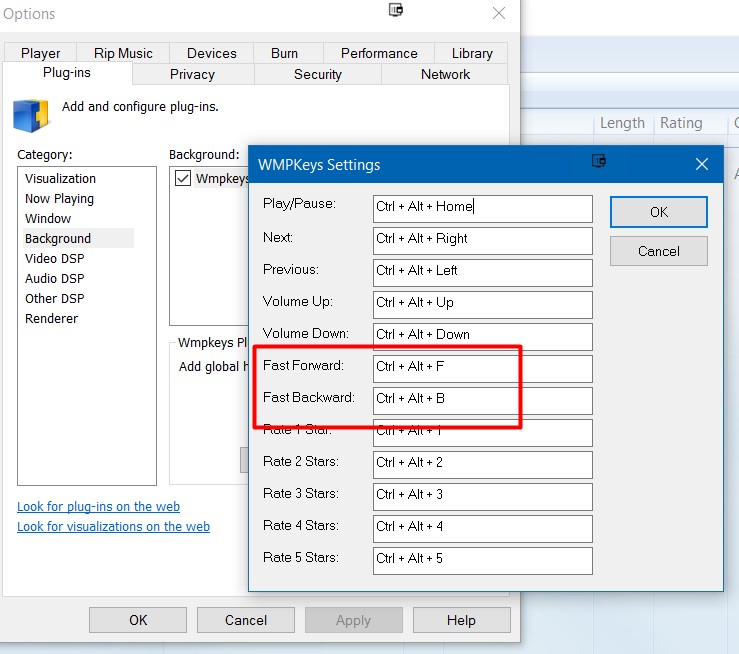Click the Rate 5 Stars hotkey field
This screenshot has width=739, height=654.
coord(483,561)
